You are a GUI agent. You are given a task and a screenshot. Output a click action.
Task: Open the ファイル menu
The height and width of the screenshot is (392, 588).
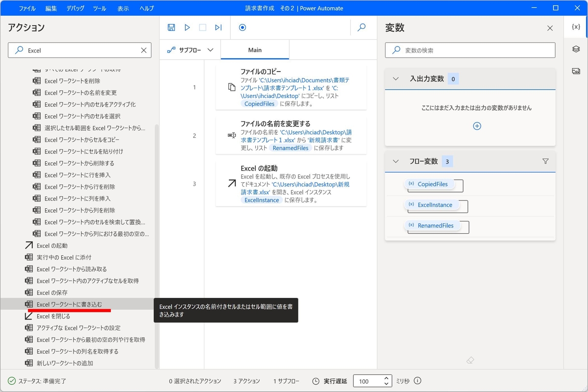[x=27, y=8]
